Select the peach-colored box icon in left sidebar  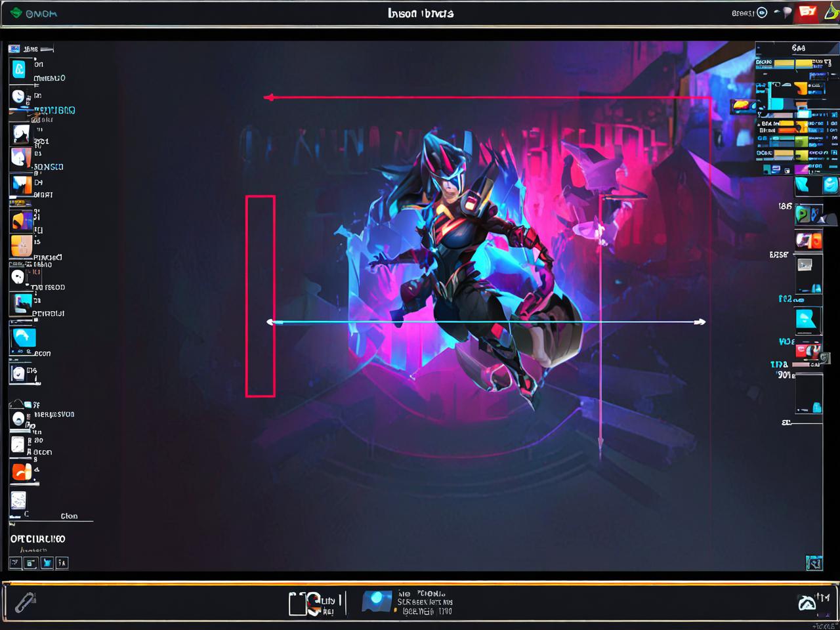21,245
